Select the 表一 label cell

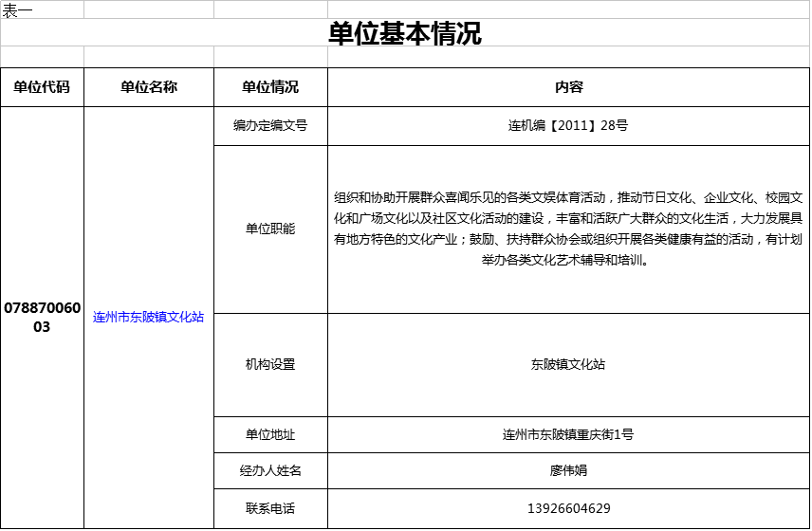tap(42, 9)
